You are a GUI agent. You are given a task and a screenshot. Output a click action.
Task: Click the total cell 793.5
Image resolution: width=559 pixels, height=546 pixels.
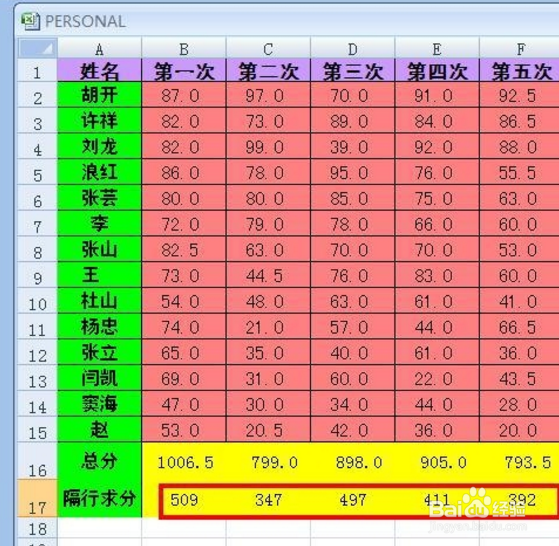pos(520,461)
